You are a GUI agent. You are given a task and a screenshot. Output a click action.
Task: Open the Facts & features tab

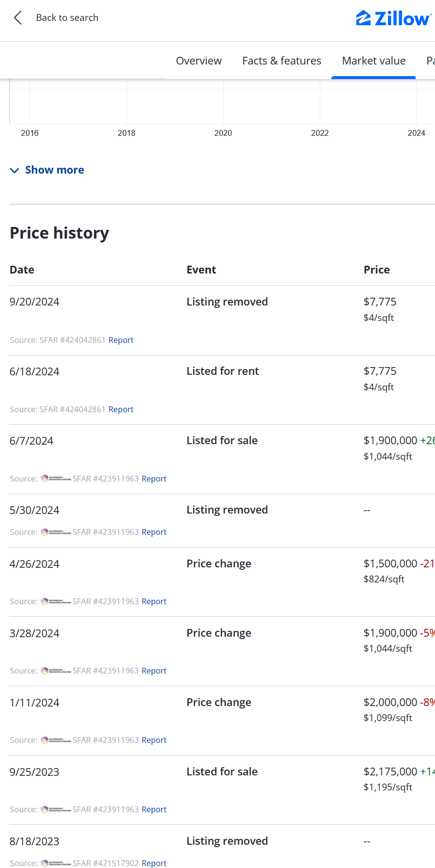pos(281,61)
